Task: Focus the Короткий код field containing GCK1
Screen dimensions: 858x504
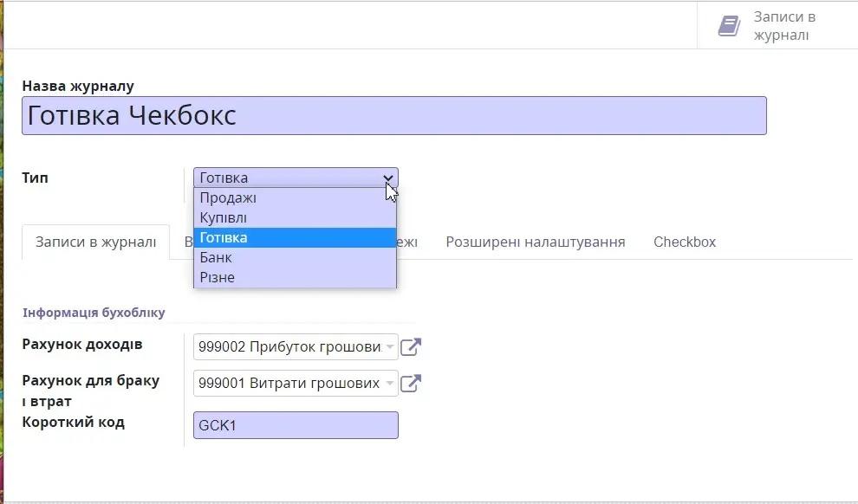Action: [295, 425]
